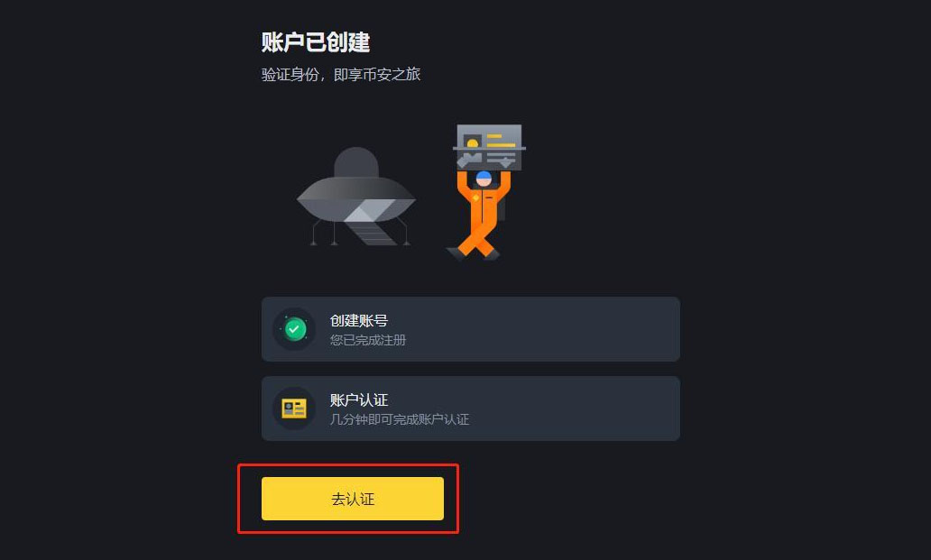Click the 您已完成注册 status text
The width and height of the screenshot is (931, 560).
pyautogui.click(x=368, y=340)
